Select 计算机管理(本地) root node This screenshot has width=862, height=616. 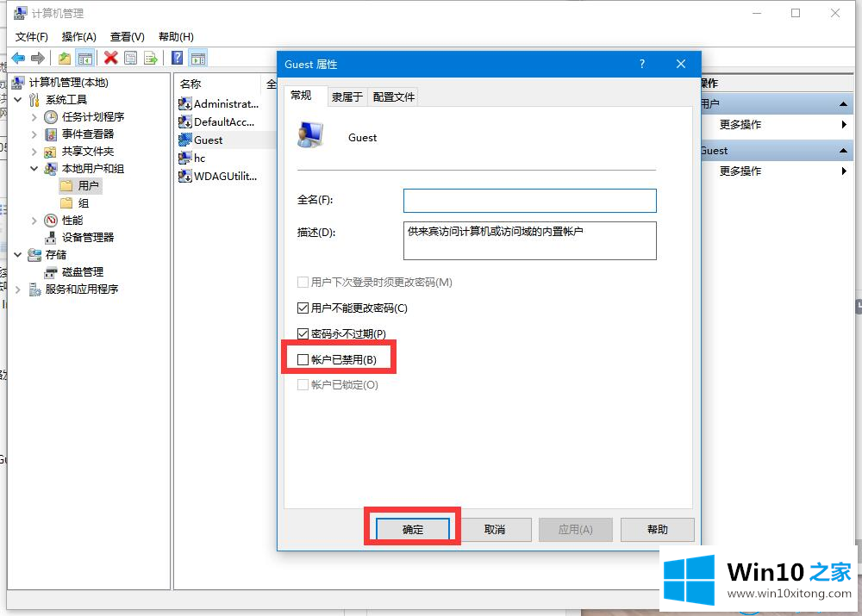(60, 83)
